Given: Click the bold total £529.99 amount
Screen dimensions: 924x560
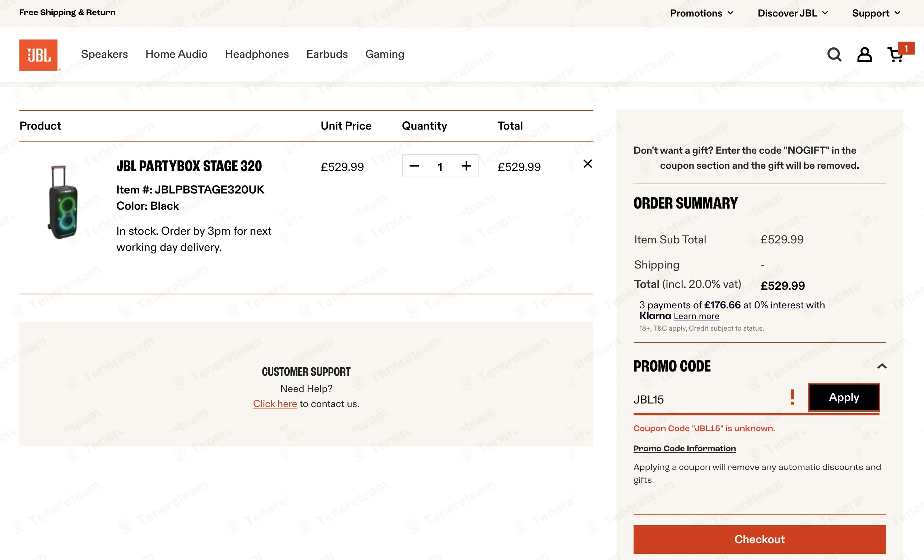Looking at the screenshot, I should click(783, 286).
